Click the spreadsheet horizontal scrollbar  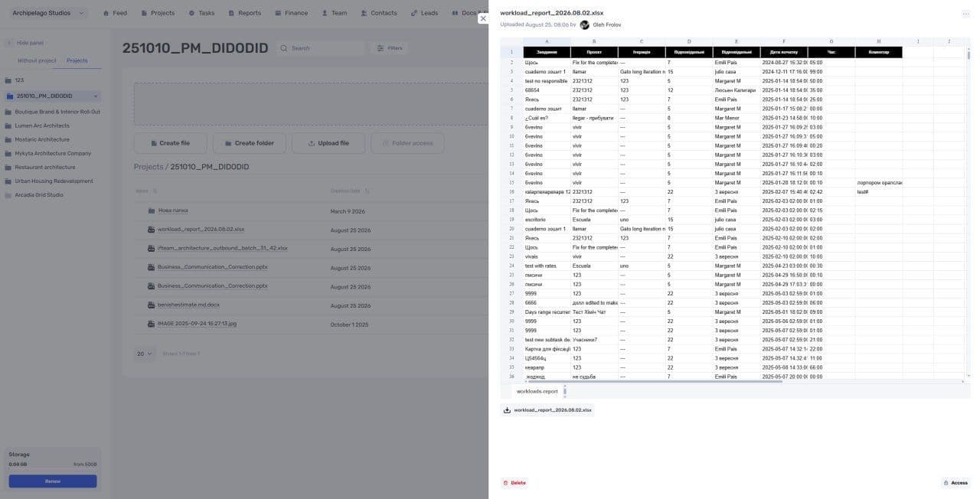655,381
